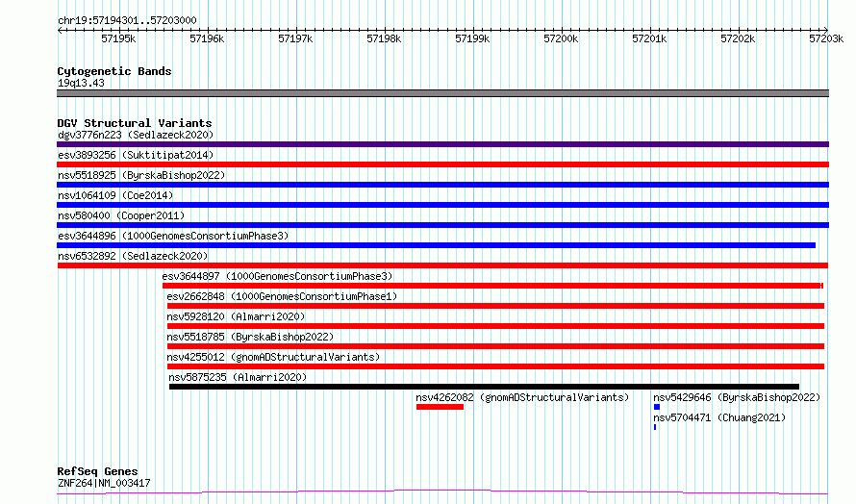Open nsv4255012 (gnomADStructuralVariants) label

(x=273, y=357)
